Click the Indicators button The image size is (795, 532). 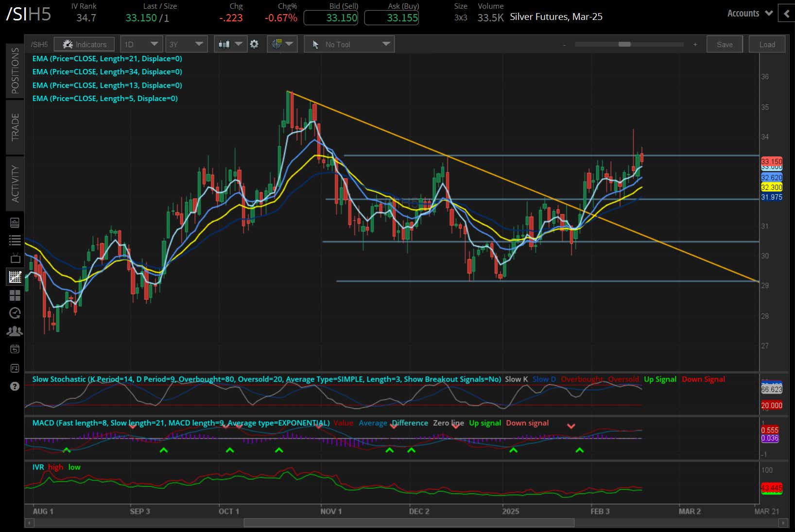(x=84, y=44)
